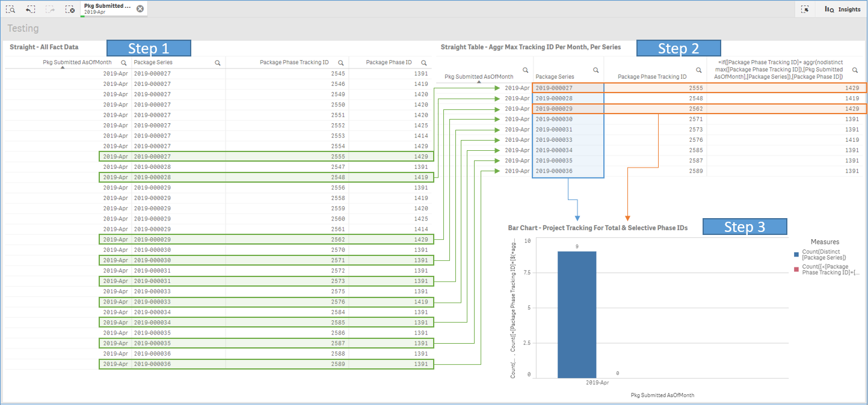Viewport: 868px width, 405px height.
Task: Select the 2019-Apr blue bar in the chart
Action: 576,312
